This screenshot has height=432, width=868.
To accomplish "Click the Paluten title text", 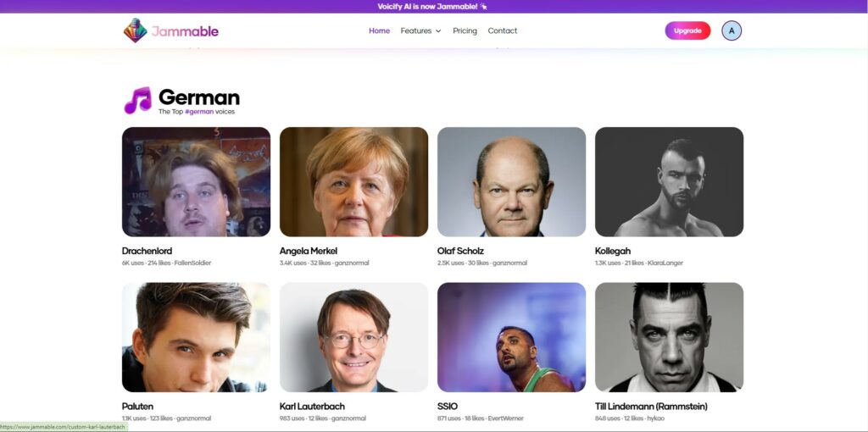I will pyautogui.click(x=137, y=407).
